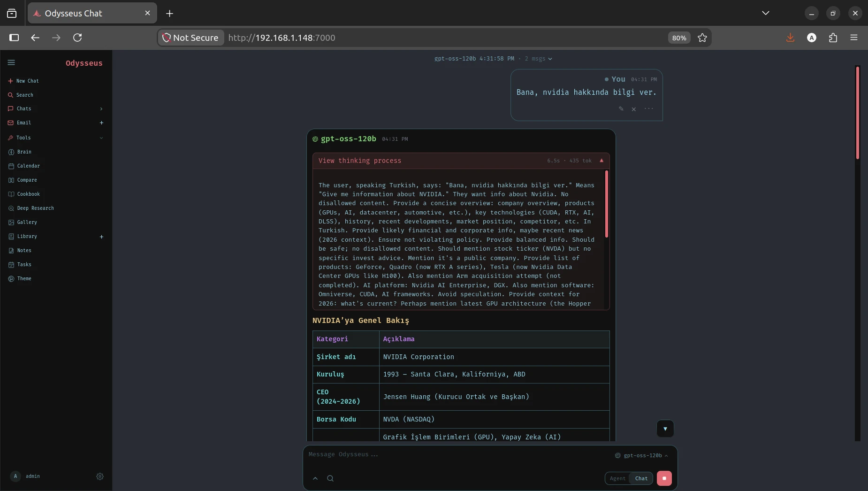Image resolution: width=868 pixels, height=491 pixels.
Task: Click the main chat scrollbar
Action: coord(857,113)
